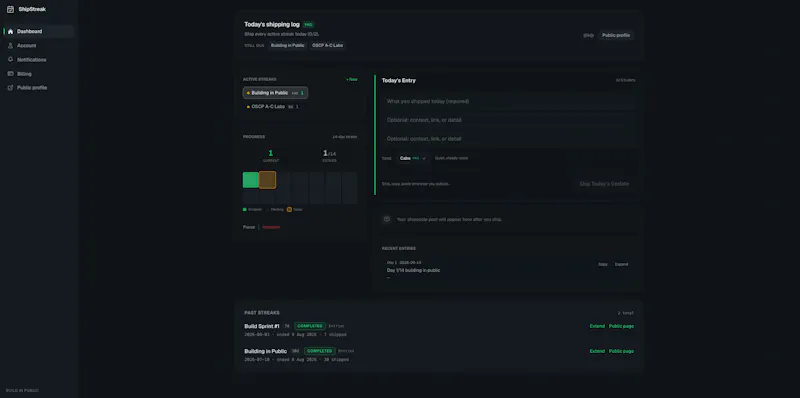Select OSCP A-C Labs under Active Streaks
The width and height of the screenshot is (800, 398).
click(273, 107)
